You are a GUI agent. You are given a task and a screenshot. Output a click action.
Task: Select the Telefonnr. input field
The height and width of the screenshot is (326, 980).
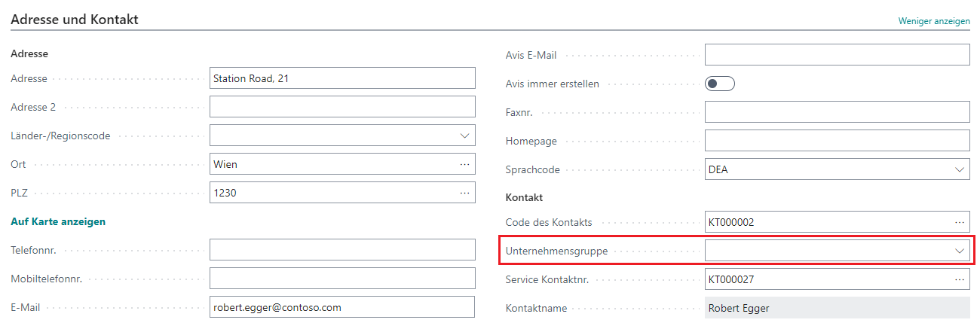click(x=342, y=250)
